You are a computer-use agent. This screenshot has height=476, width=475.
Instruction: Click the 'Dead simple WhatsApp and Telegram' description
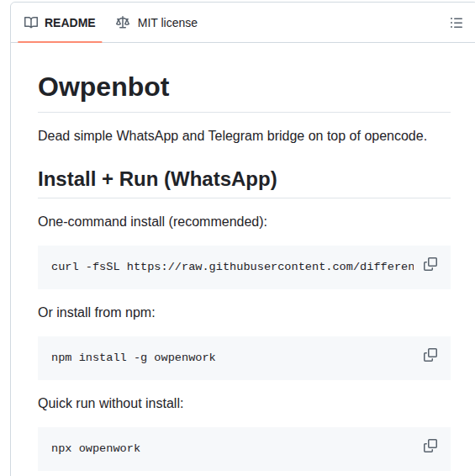point(233,135)
